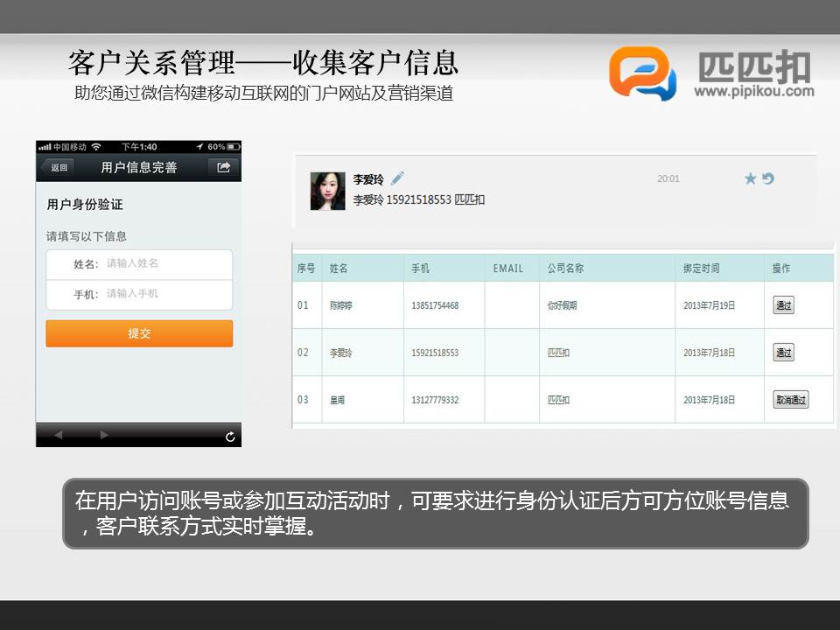Tap the phone browser back arrow
Image resolution: width=840 pixels, height=630 pixels.
click(59, 435)
